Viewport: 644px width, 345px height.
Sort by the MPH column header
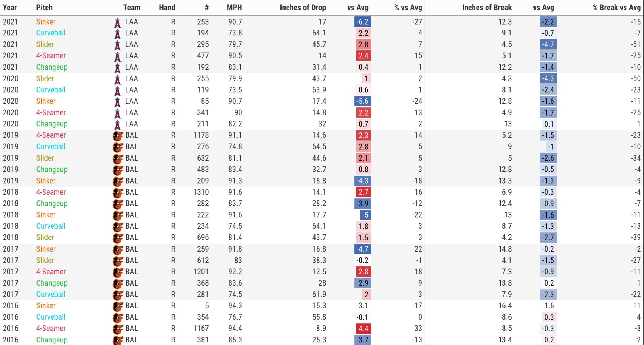234,8
